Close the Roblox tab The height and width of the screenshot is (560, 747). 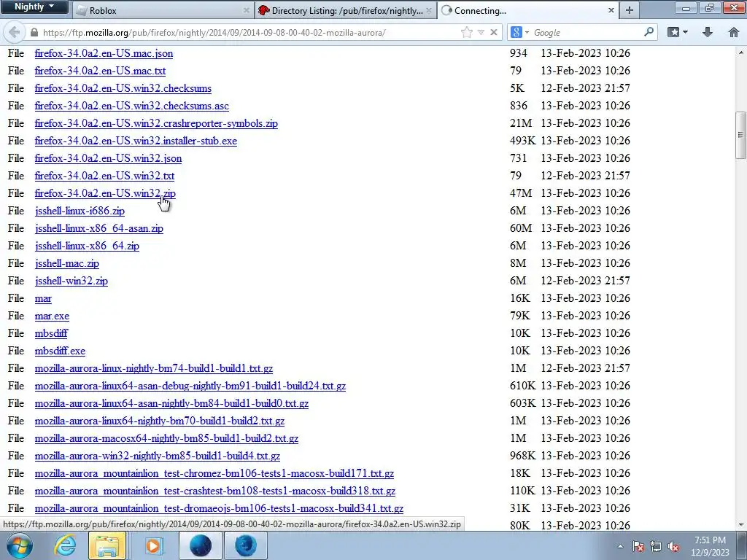(247, 10)
